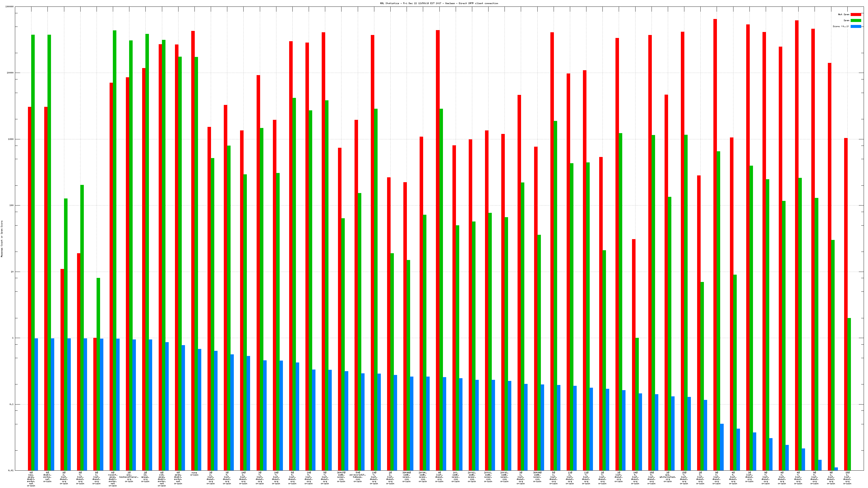Screen dimensions: 868x488
Task: Click the 'ips. whitelisted. org' x-axis label
Action: click(668, 477)
